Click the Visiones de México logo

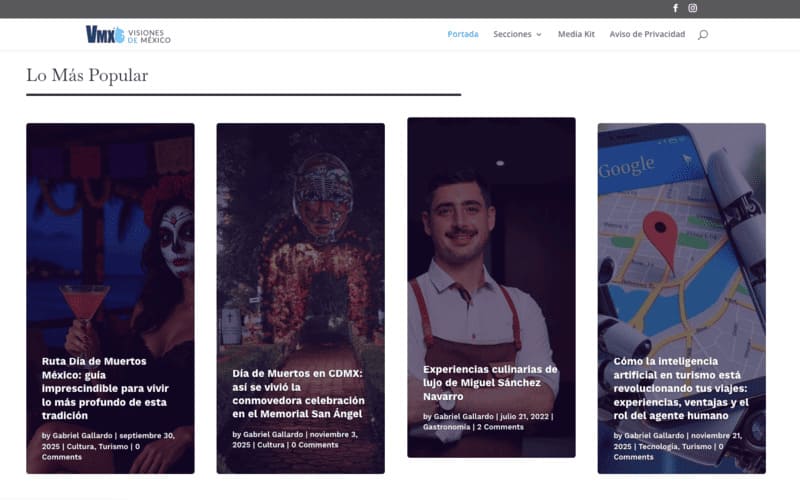point(128,35)
